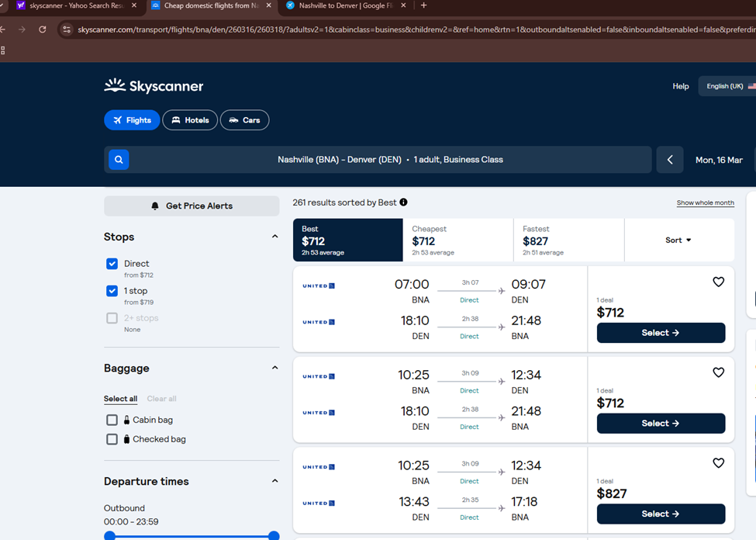This screenshot has width=756, height=540.
Task: Select the 10:25 flight priced $712
Action: point(661,423)
